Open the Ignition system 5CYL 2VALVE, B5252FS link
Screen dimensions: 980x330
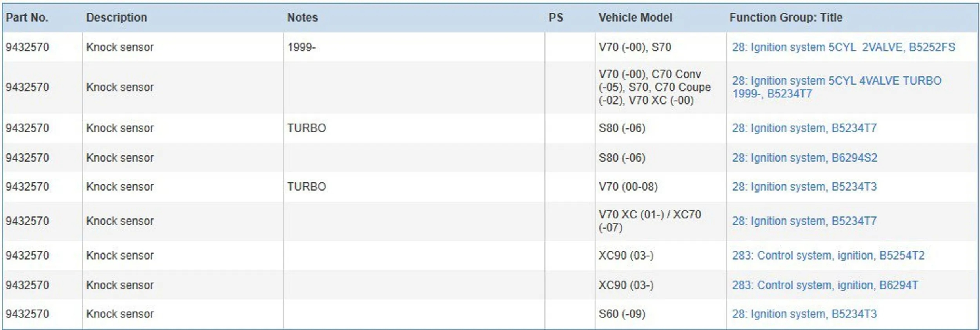(x=843, y=47)
